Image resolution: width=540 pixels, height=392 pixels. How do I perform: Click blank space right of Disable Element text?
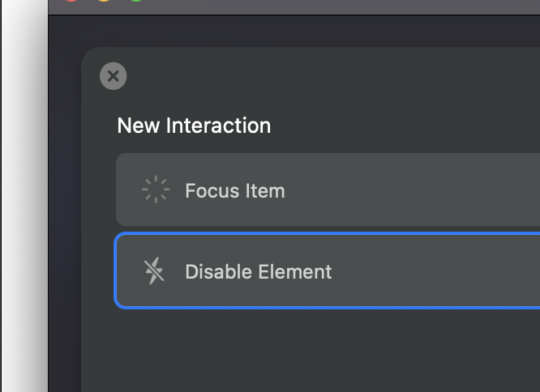(x=438, y=271)
